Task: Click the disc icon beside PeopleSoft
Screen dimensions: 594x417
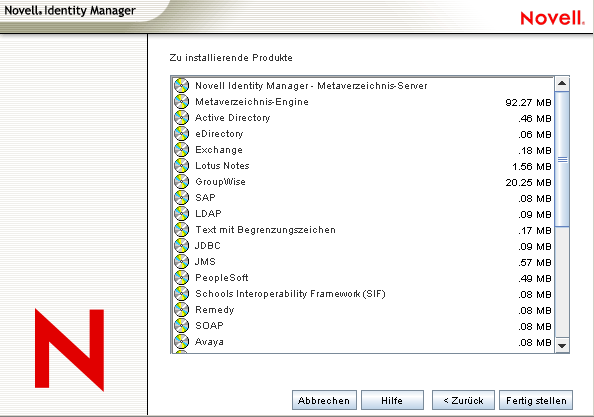Action: (181, 277)
